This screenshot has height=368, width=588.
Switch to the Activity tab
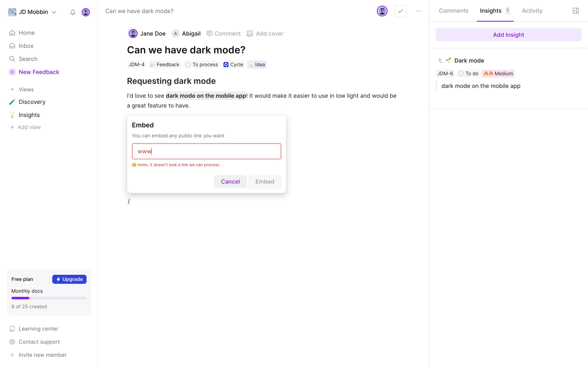coord(532,11)
